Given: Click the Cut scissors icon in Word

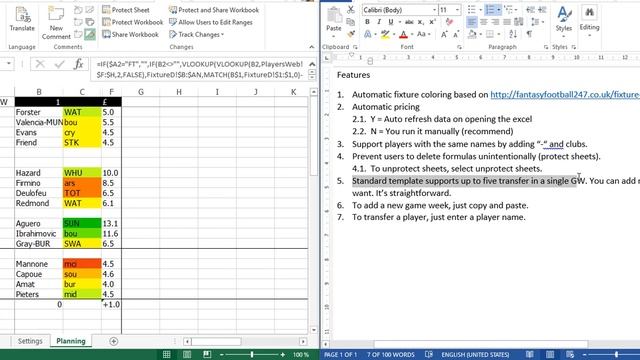Looking at the screenshot, I should click(x=351, y=10).
